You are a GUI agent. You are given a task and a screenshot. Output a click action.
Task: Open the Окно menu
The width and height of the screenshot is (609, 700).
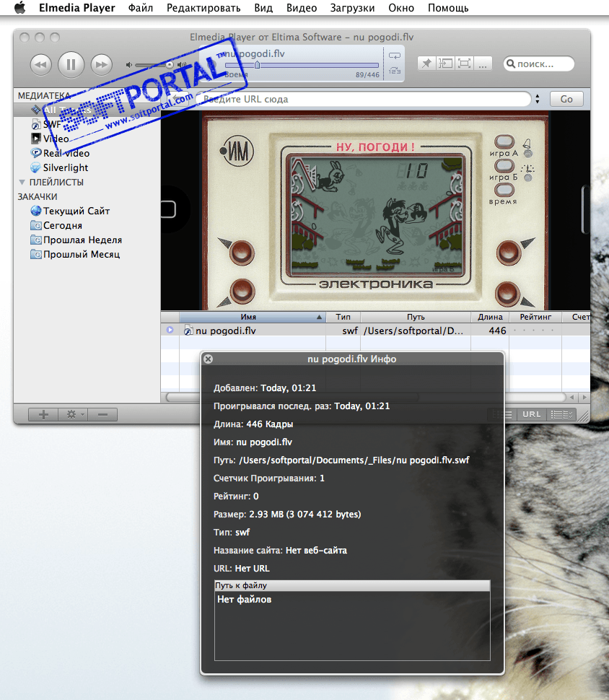(401, 8)
